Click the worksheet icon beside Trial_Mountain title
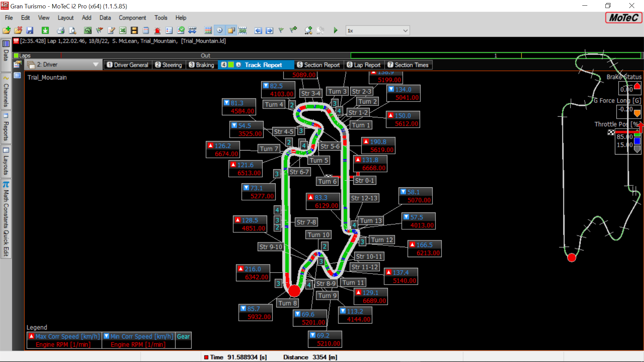Viewport: 644px width, 362px height. (x=17, y=75)
